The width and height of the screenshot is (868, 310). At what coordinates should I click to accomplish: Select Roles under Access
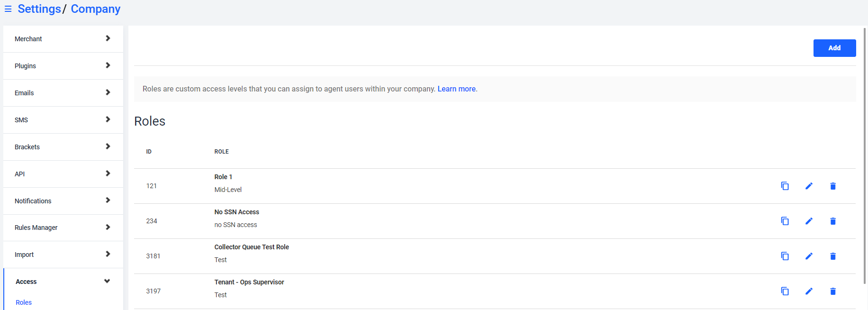click(24, 302)
